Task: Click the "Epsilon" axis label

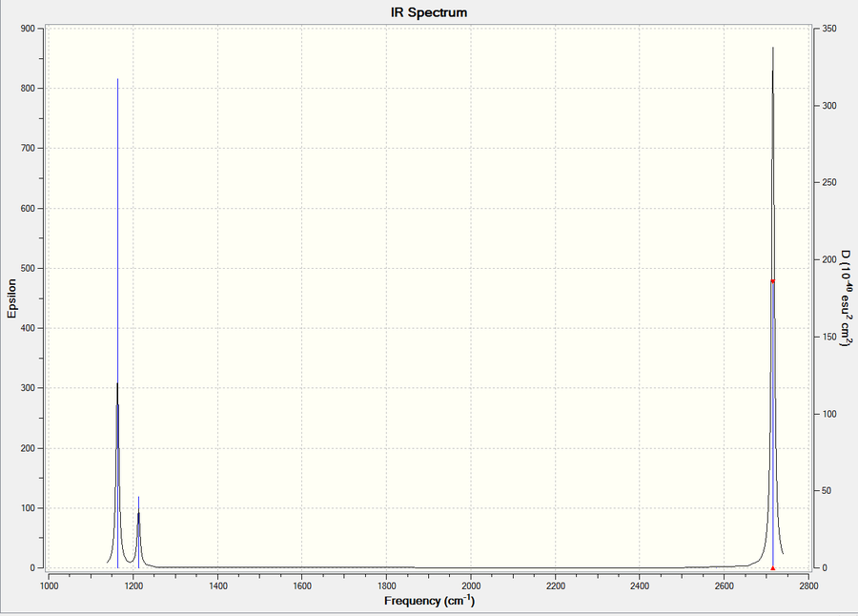Action: (x=12, y=298)
